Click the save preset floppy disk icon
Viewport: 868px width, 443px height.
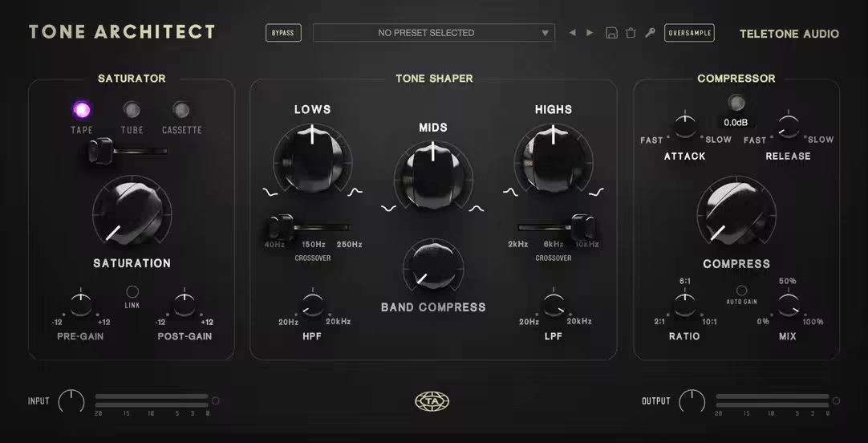[x=612, y=33]
